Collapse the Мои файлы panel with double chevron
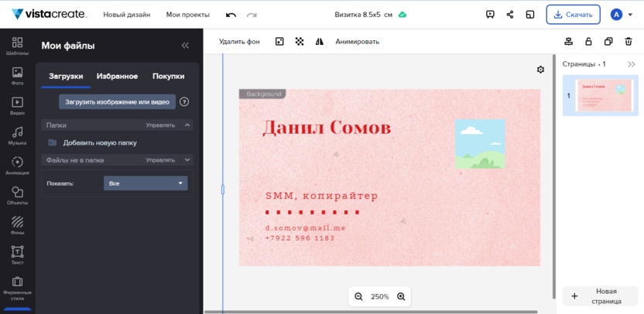The width and height of the screenshot is (644, 314). 185,46
